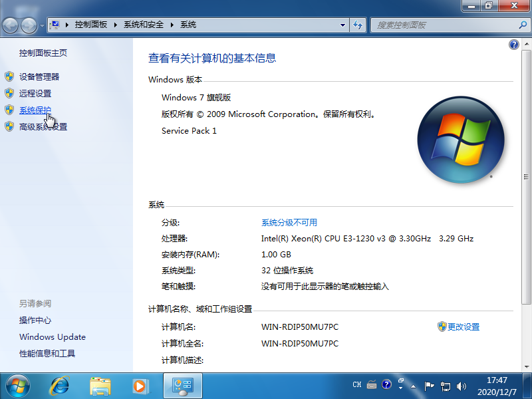The height and width of the screenshot is (399, 532).
Task: Open the network icon in system tray
Action: [445, 384]
